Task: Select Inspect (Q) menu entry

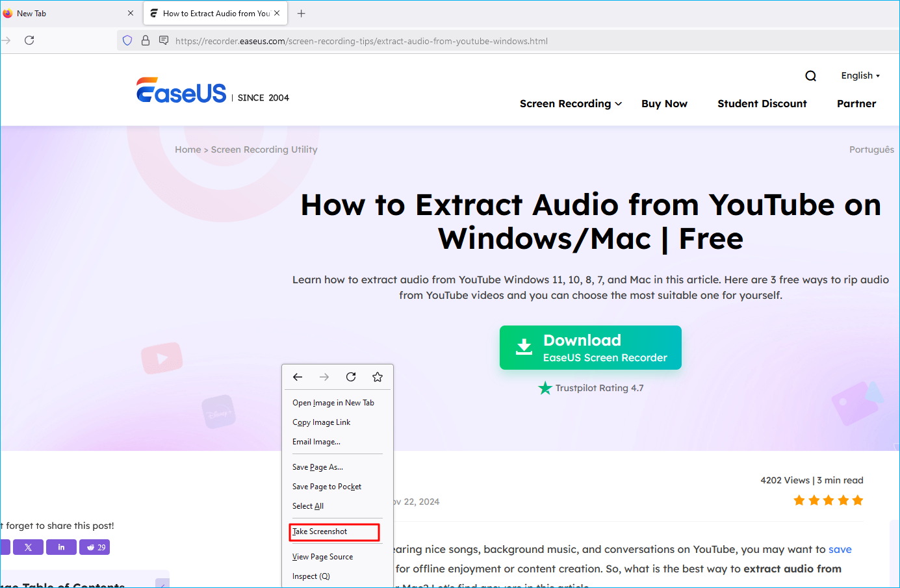Action: (x=311, y=576)
